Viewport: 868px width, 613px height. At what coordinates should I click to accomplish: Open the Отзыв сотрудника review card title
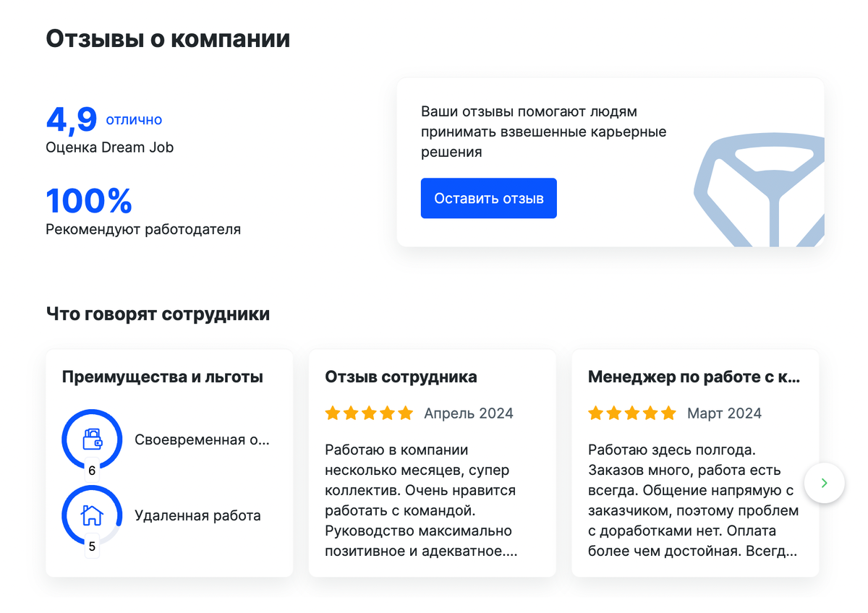[401, 377]
